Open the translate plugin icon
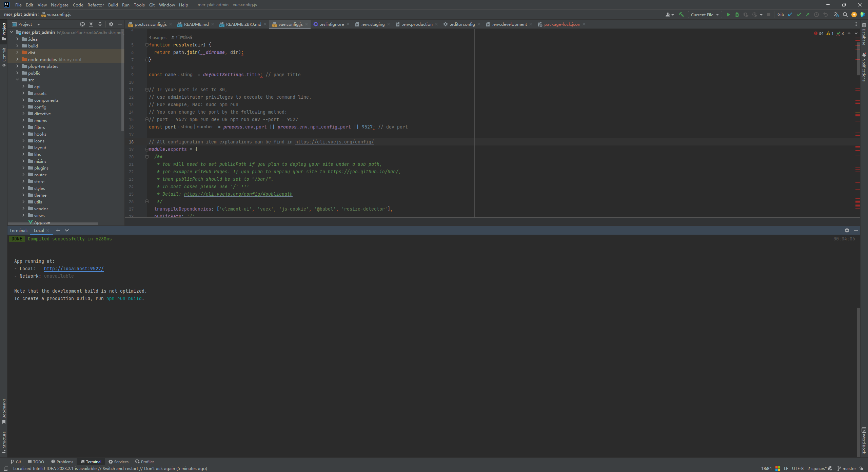The width and height of the screenshot is (868, 472). (836, 15)
